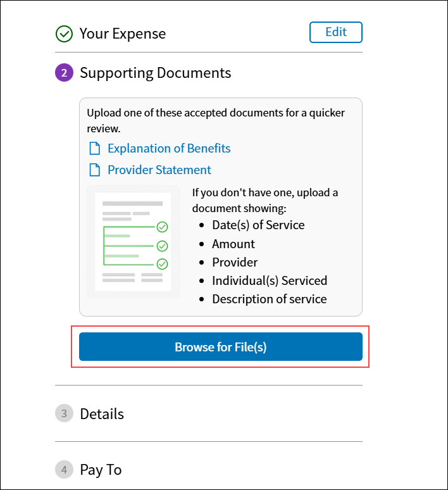448x490 pixels.
Task: Click the document icon next to Explanation of Benefits
Action: click(95, 148)
